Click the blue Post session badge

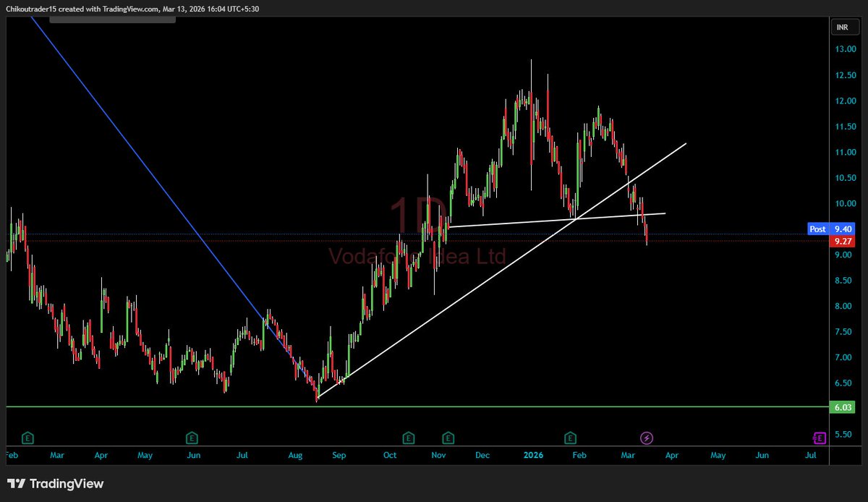click(817, 229)
